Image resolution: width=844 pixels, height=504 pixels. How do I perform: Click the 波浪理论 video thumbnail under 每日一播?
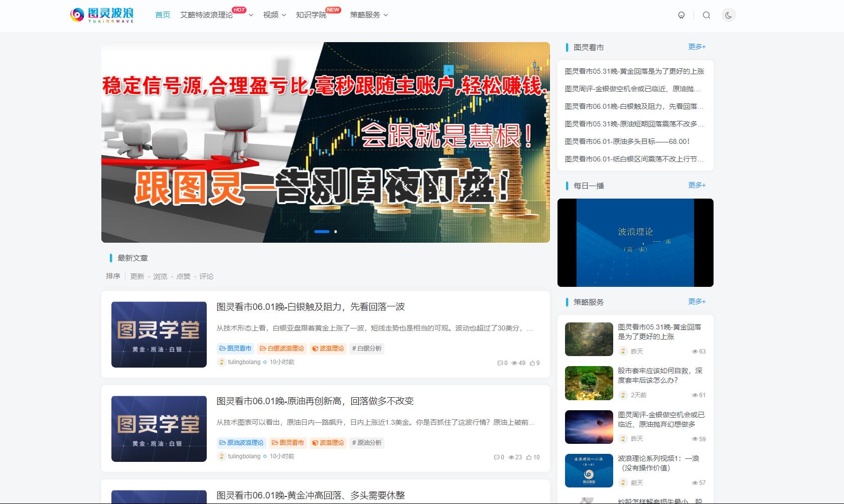[635, 242]
